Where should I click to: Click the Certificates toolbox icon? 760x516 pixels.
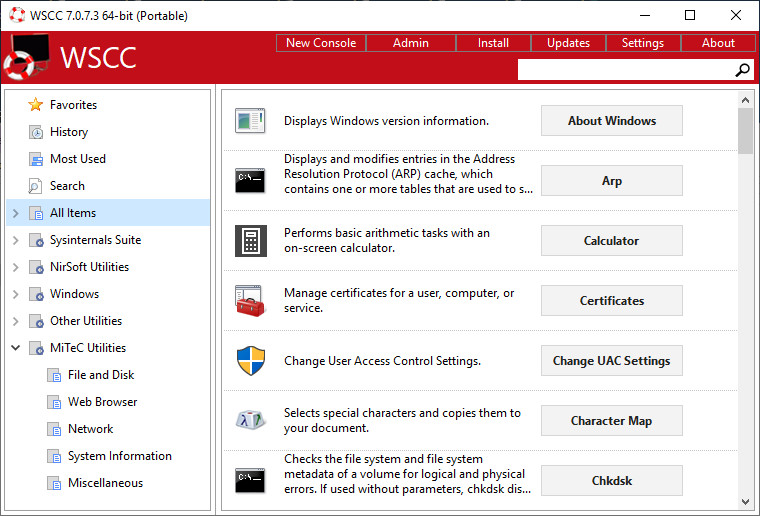(250, 301)
